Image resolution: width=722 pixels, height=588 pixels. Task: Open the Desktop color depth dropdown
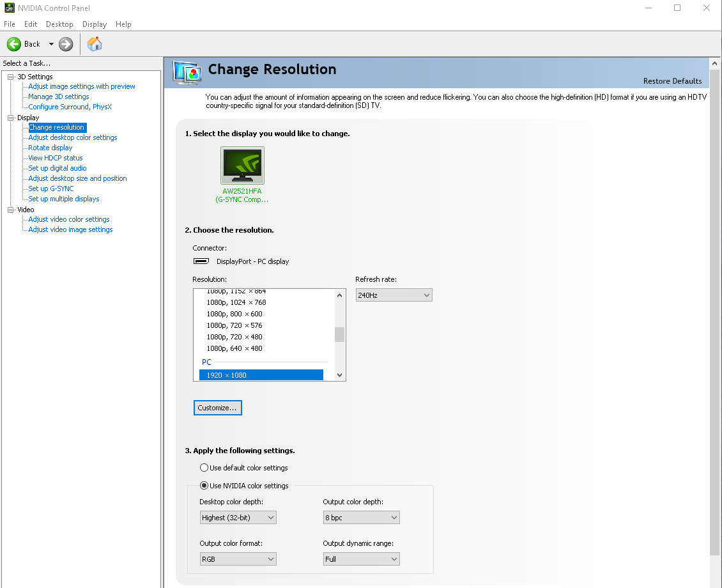tap(238, 518)
